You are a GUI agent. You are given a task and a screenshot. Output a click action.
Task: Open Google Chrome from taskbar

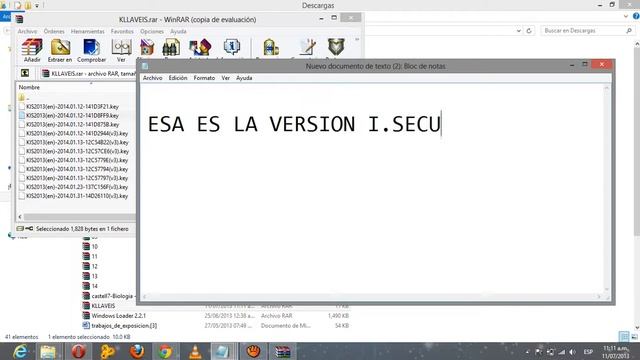(166, 351)
